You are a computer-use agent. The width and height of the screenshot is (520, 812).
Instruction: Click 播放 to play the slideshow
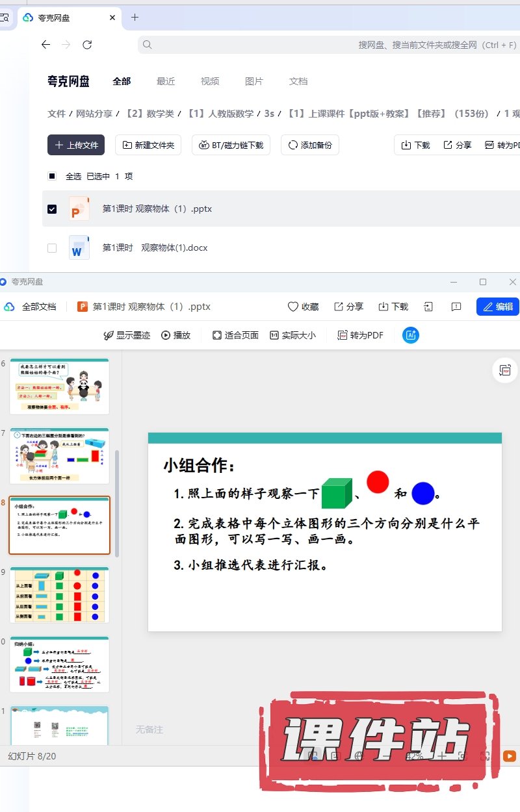[x=175, y=335]
